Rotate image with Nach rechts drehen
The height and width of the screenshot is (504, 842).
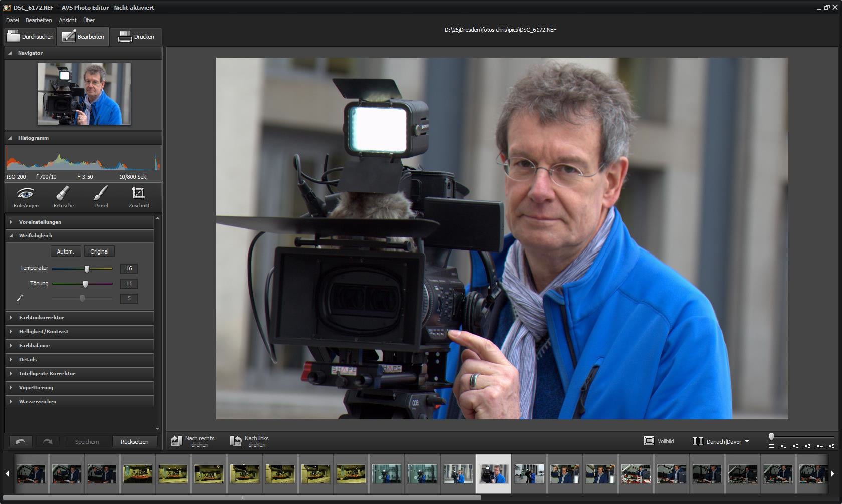coord(192,441)
